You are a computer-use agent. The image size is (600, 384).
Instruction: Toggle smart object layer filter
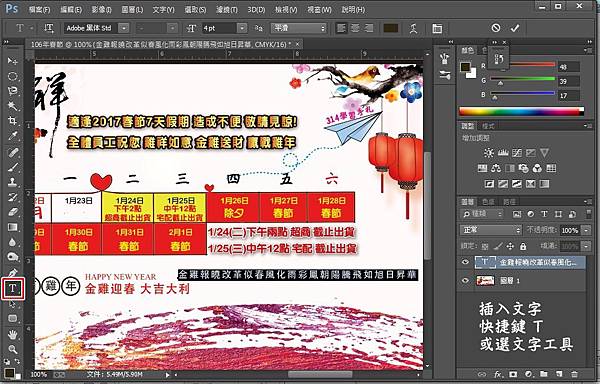(x=572, y=214)
